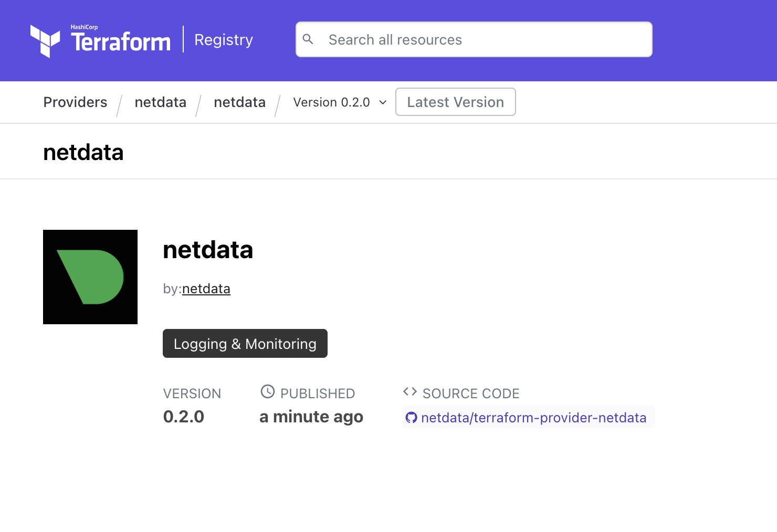The width and height of the screenshot is (777, 532).
Task: Click the green netdata provider logo
Action: coord(90,277)
